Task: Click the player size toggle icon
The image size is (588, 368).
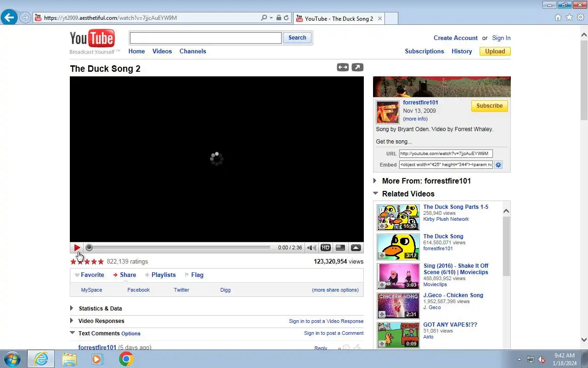Action: click(x=340, y=247)
